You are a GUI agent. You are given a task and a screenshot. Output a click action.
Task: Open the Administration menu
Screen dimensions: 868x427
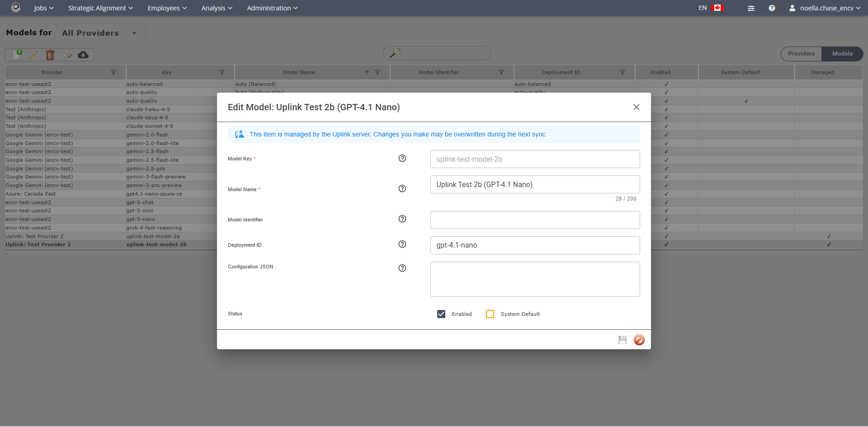(x=272, y=8)
